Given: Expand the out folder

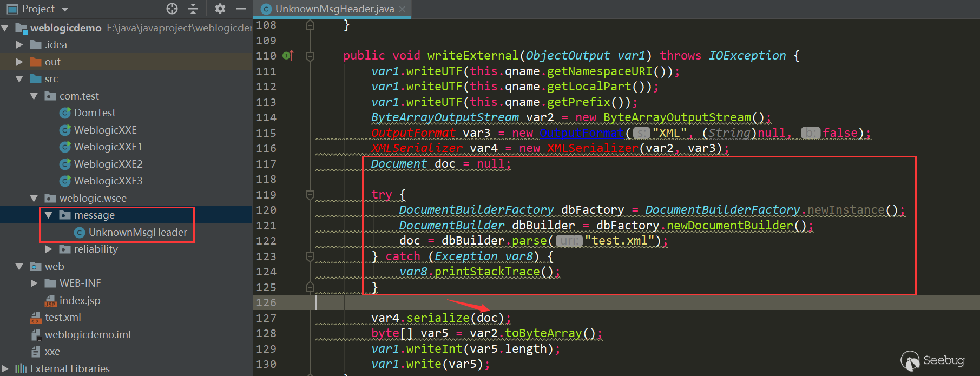Looking at the screenshot, I should pyautogui.click(x=19, y=62).
